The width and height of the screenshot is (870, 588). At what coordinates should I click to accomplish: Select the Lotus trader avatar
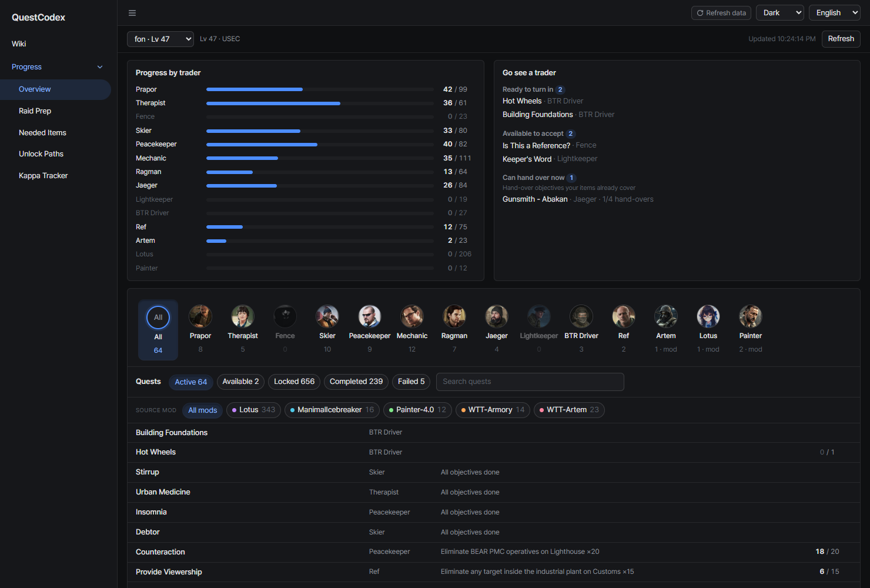click(708, 316)
